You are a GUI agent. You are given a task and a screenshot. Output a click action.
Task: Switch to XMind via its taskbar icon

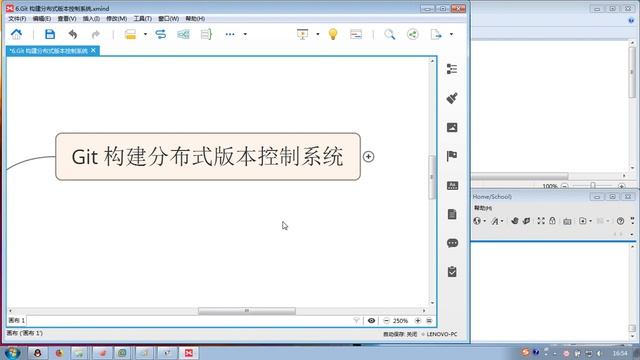[x=189, y=353]
